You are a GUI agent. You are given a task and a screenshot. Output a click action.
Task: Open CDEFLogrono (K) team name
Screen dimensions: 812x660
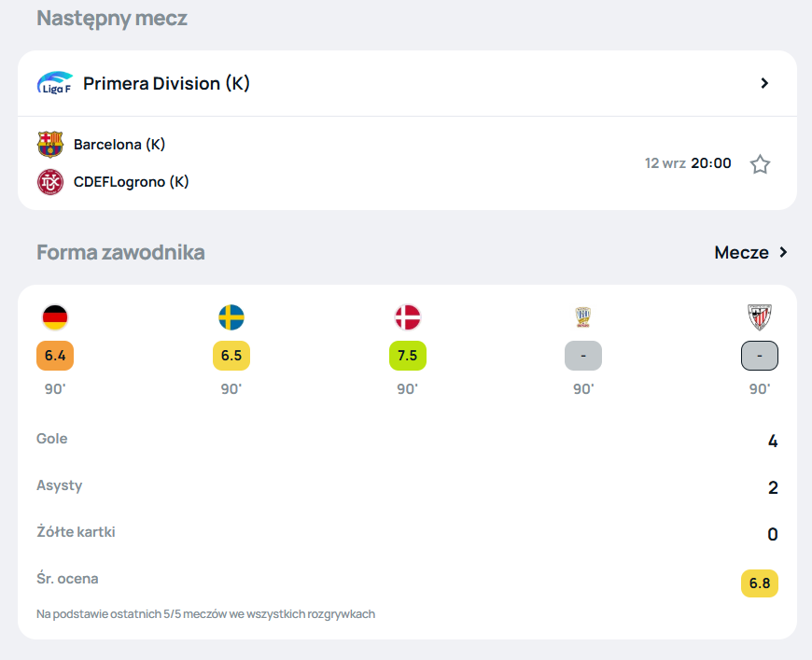click(132, 182)
